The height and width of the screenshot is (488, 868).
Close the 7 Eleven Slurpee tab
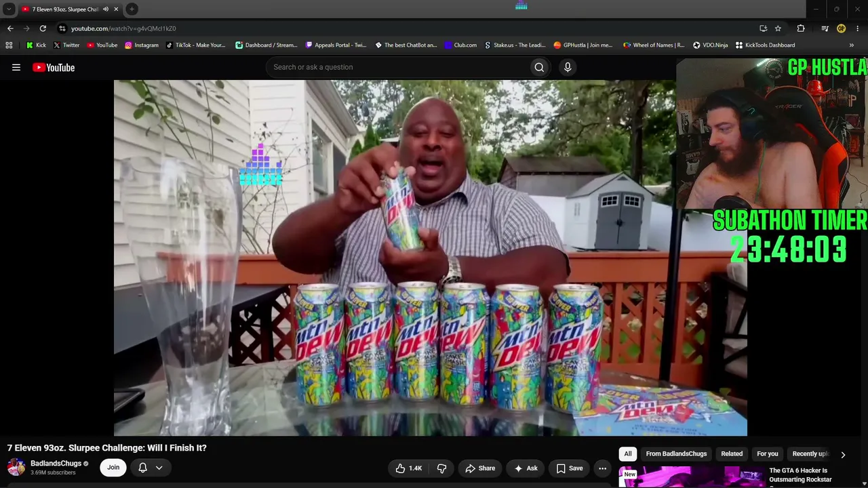[116, 9]
